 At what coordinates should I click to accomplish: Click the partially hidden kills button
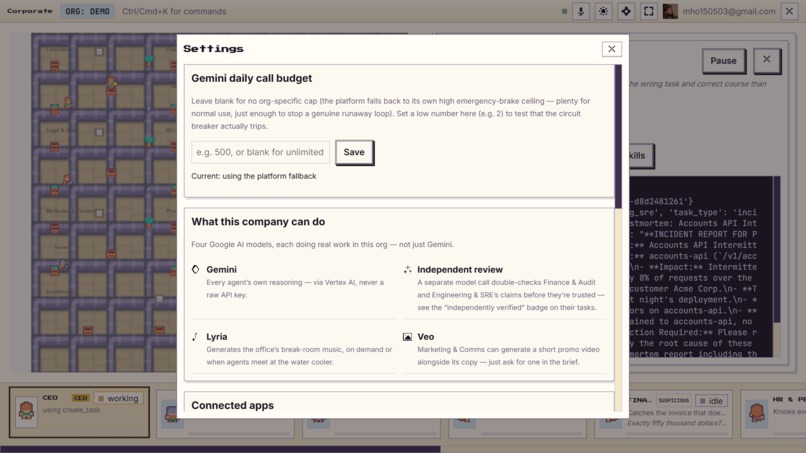641,156
